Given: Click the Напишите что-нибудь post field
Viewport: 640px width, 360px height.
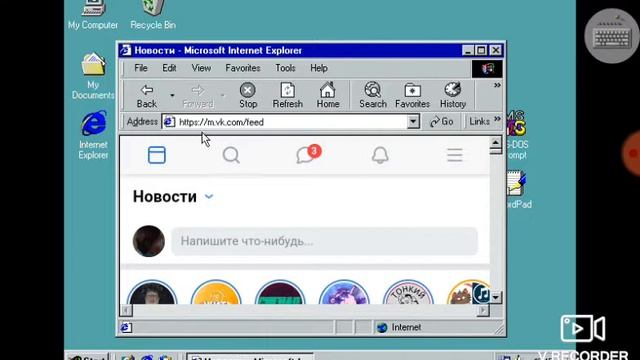Looking at the screenshot, I should (x=324, y=241).
